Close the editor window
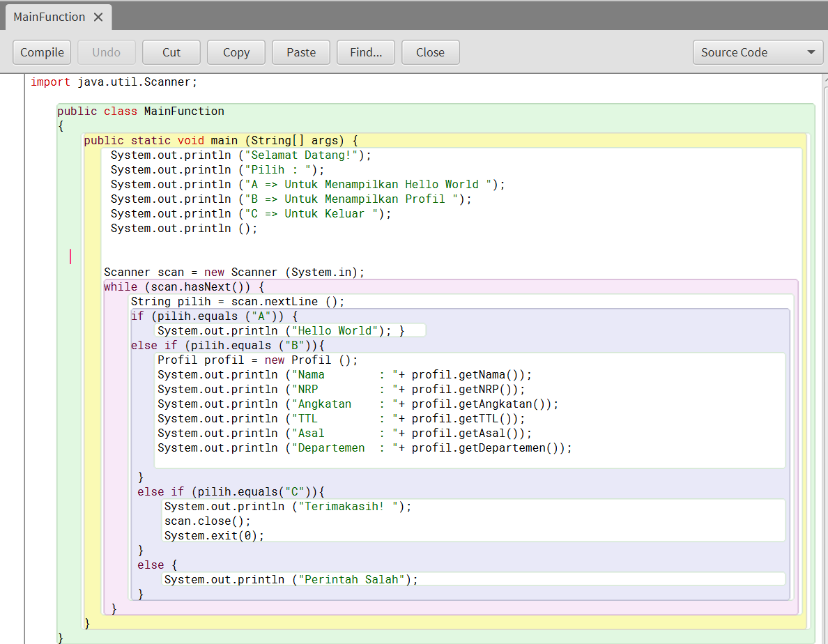The image size is (828, 644). click(x=430, y=52)
